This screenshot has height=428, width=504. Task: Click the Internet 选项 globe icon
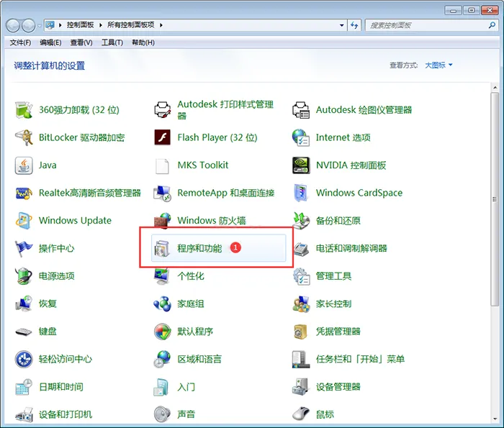click(301, 137)
